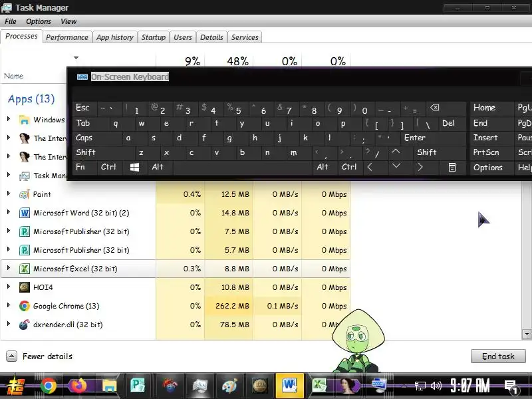Expand the Paint process entry
The width and height of the screenshot is (532, 399).
click(x=9, y=194)
